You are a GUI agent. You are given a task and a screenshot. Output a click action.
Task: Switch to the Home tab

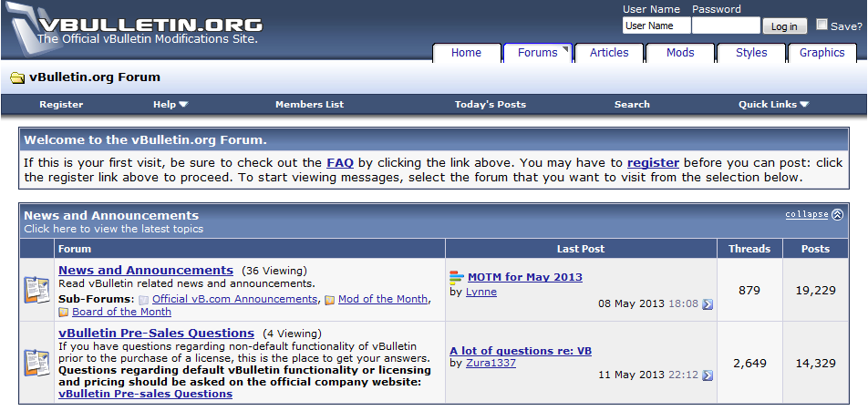click(x=466, y=53)
